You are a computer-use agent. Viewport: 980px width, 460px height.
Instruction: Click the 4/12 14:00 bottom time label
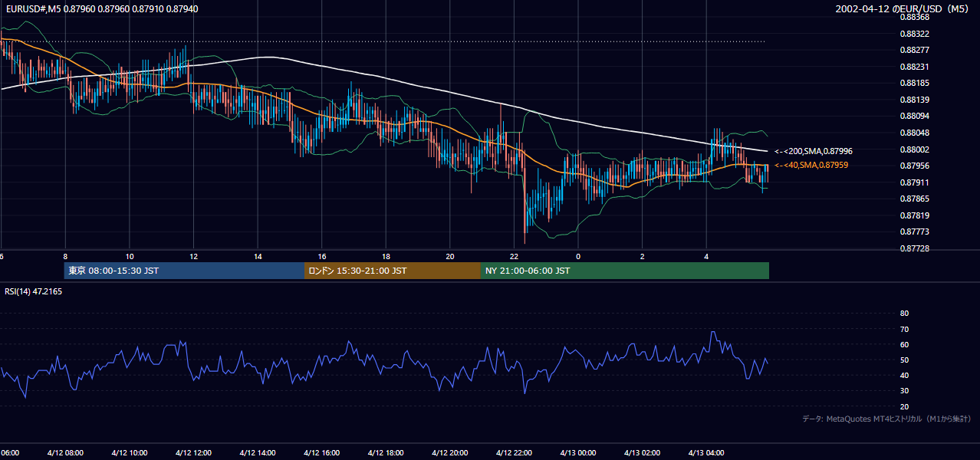(x=258, y=452)
